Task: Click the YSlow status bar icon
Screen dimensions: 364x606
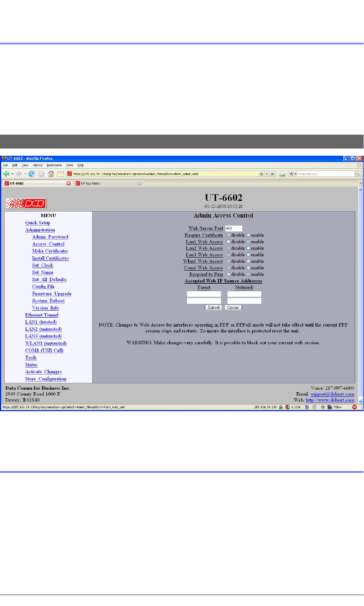Action: pos(330,407)
